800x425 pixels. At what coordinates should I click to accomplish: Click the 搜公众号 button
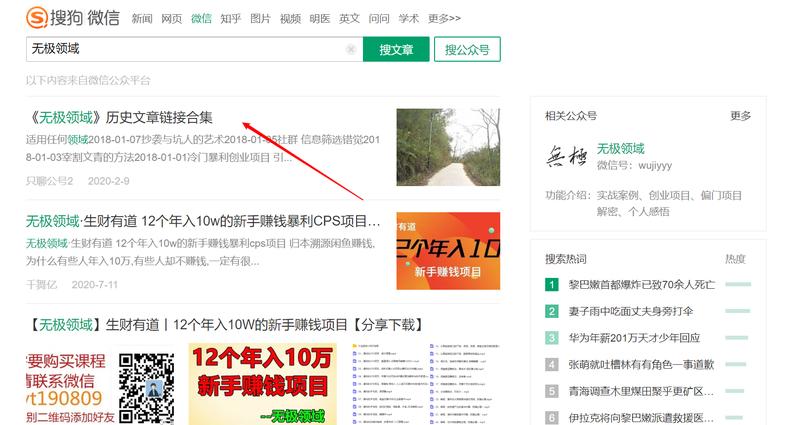click(x=467, y=49)
